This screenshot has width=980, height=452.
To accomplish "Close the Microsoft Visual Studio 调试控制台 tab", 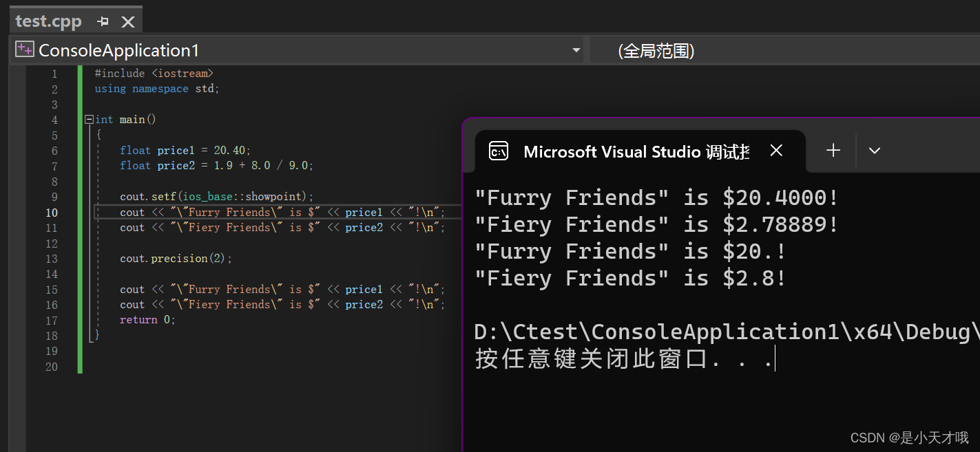I will tap(776, 150).
